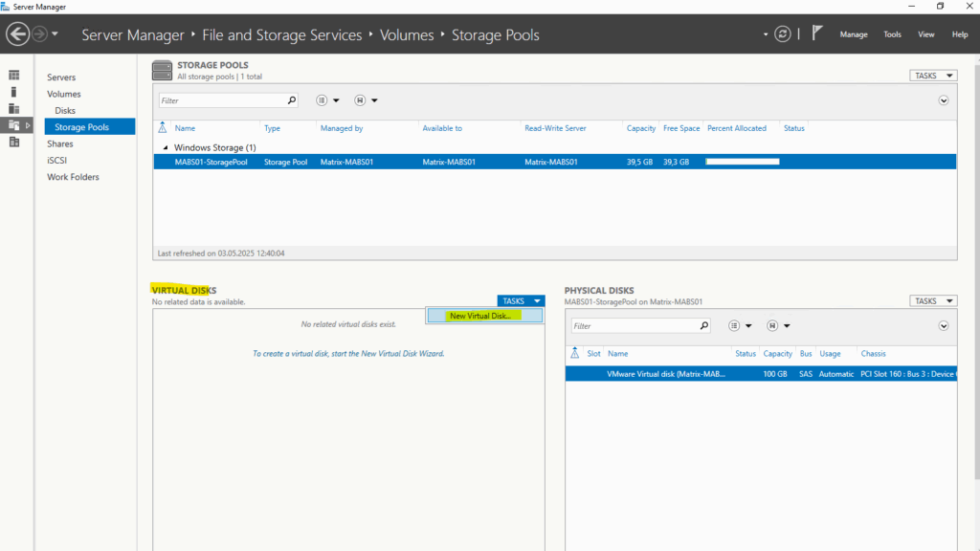
Task: Open the Tools menu
Action: point(892,34)
